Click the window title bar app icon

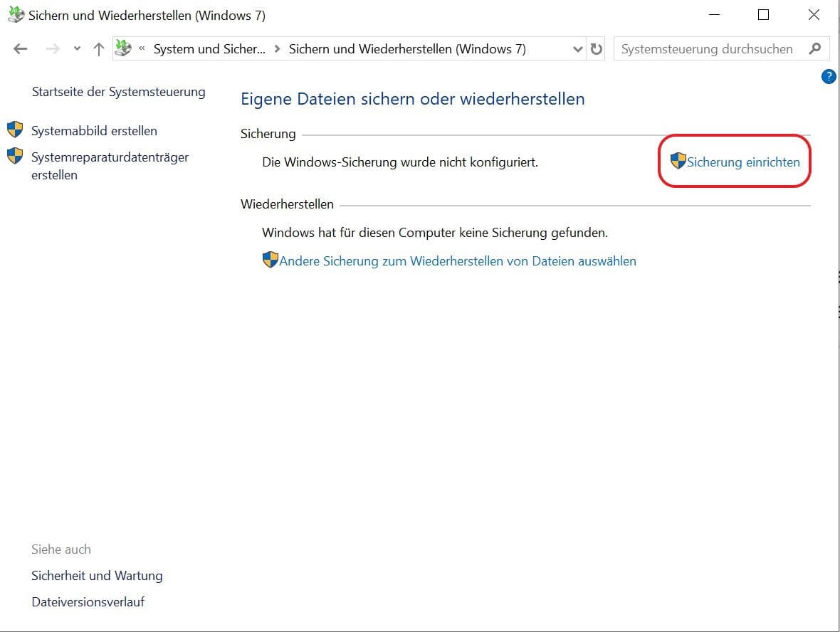[16, 14]
